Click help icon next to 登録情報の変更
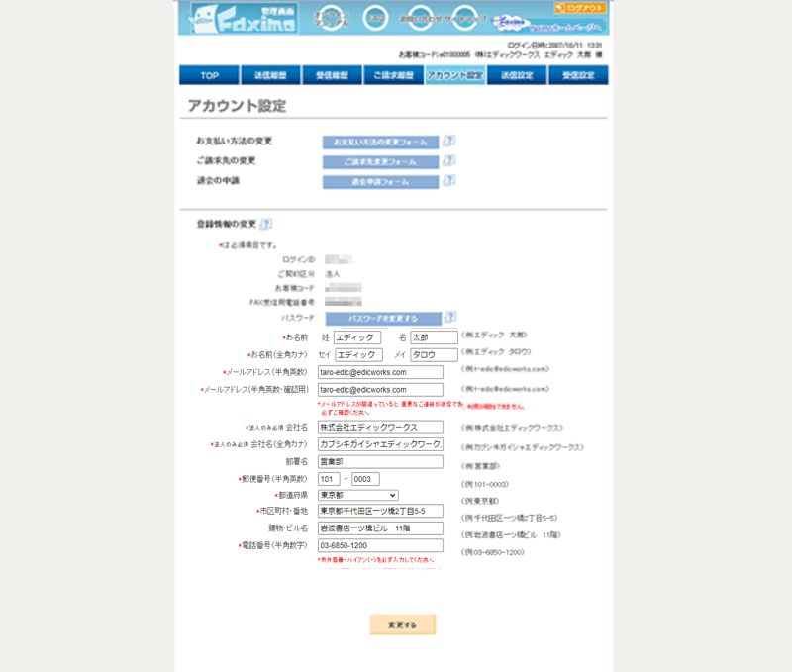This screenshot has width=792, height=672. tap(265, 223)
